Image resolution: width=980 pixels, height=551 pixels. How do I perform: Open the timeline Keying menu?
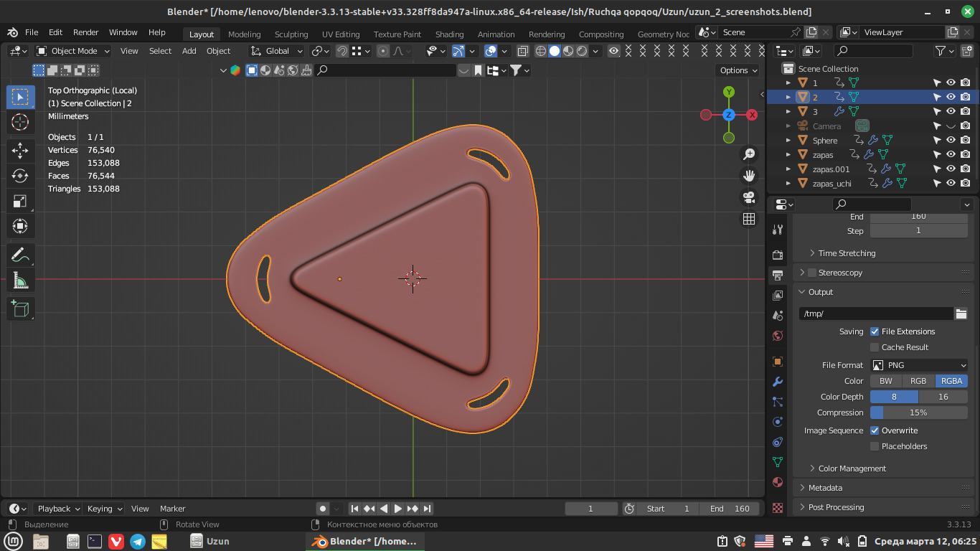(x=105, y=509)
